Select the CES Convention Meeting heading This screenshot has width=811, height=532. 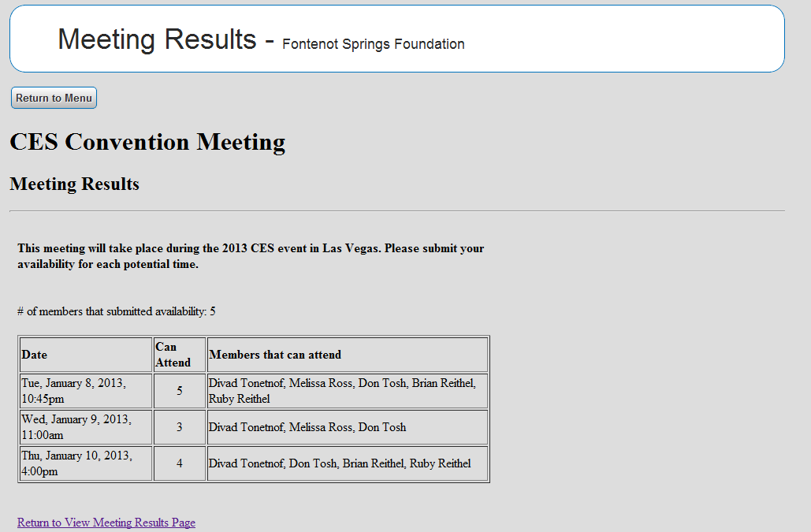click(147, 142)
